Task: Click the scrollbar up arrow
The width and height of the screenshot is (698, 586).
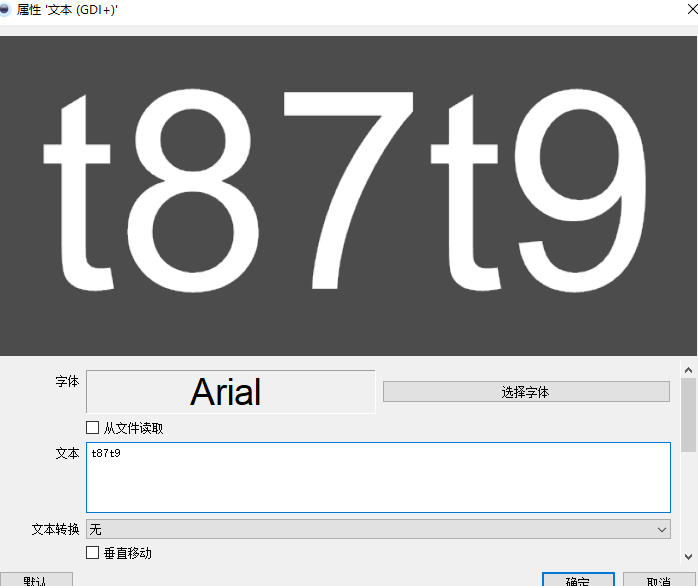Action: coord(689,370)
